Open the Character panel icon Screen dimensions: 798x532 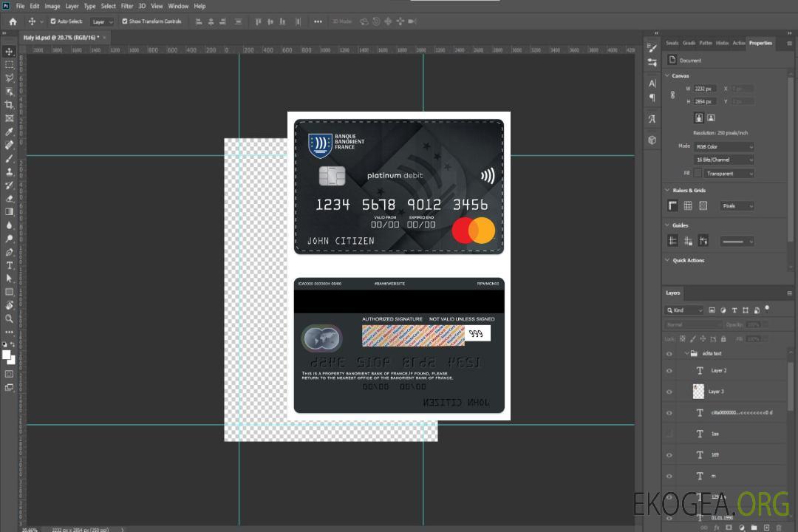[x=652, y=83]
